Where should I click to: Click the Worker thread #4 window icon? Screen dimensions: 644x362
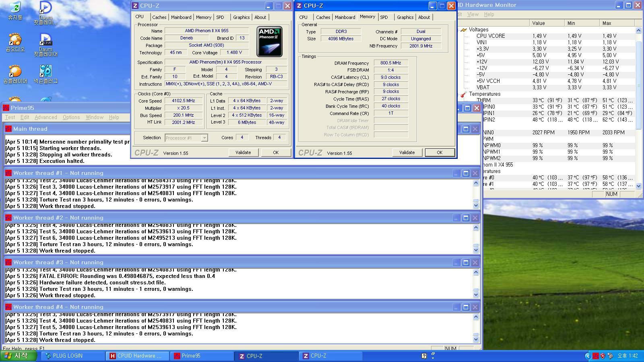[8, 307]
